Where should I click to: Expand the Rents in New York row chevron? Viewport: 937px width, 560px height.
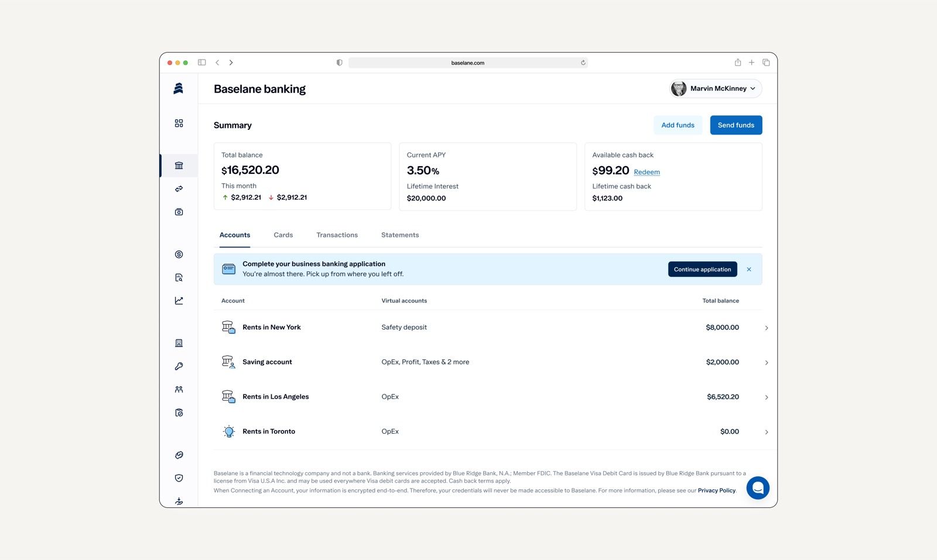[766, 328]
